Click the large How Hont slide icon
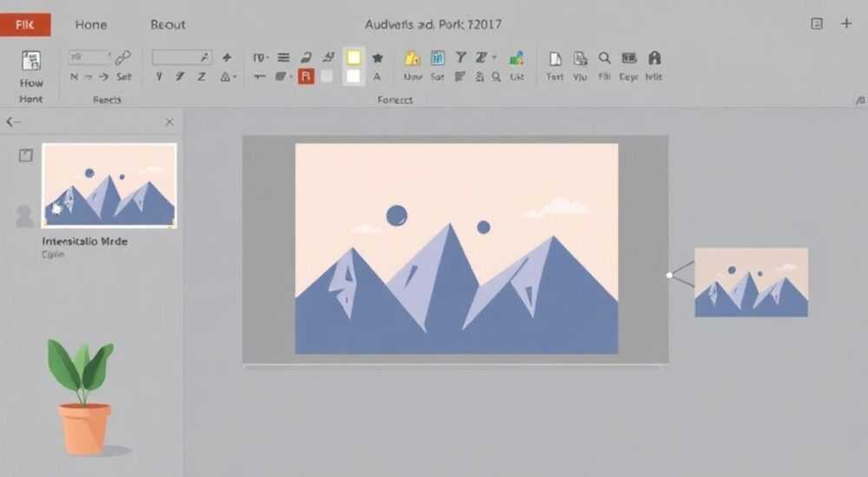This screenshot has width=868, height=477. (x=31, y=61)
